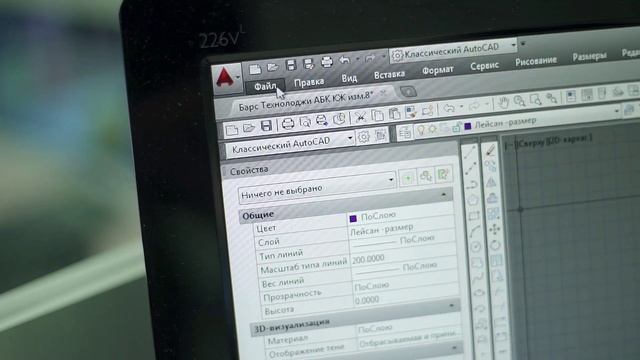
Task: Click New drawing icon in Standard toolbar
Action: coord(232,130)
